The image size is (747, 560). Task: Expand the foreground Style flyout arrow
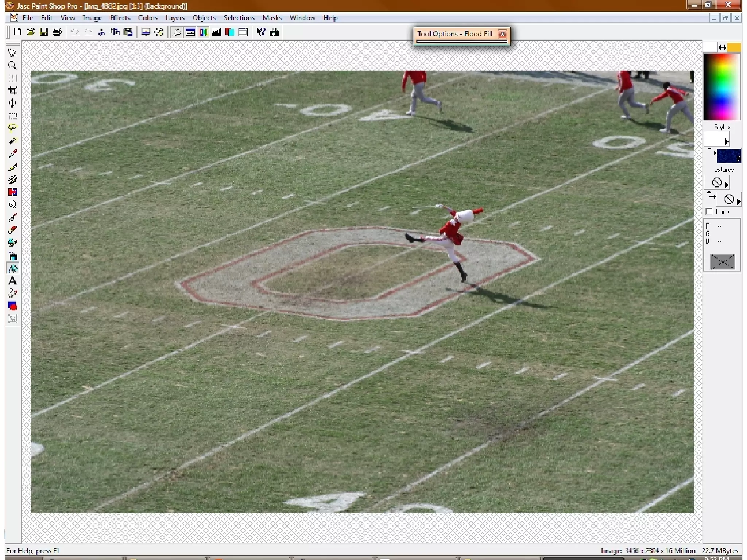pyautogui.click(x=727, y=141)
